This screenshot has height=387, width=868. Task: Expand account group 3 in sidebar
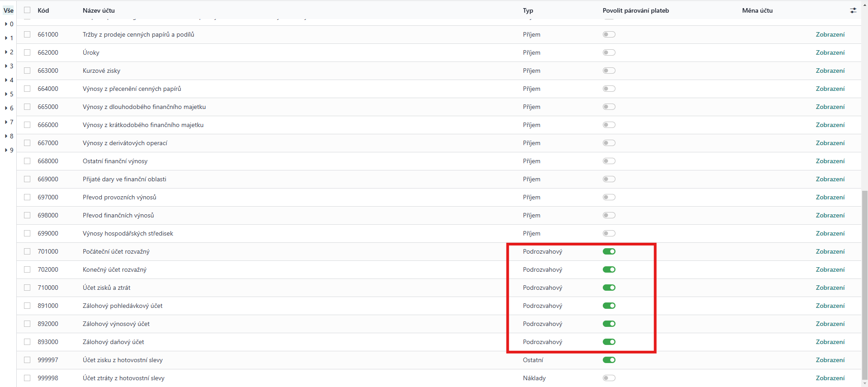click(x=9, y=66)
